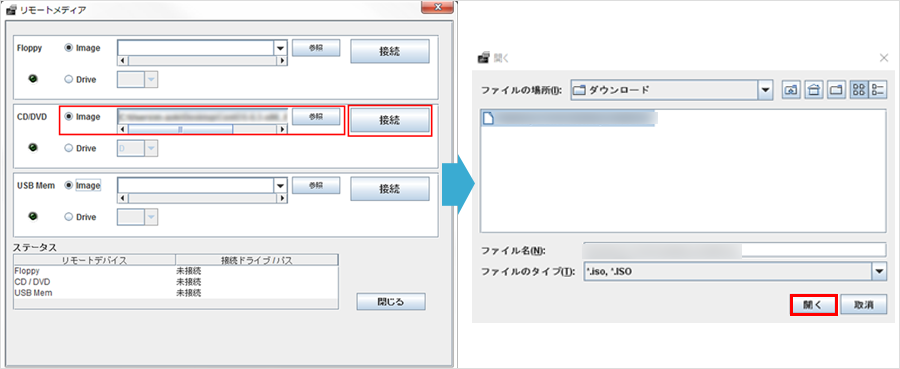Go up one folder level icon

click(792, 90)
